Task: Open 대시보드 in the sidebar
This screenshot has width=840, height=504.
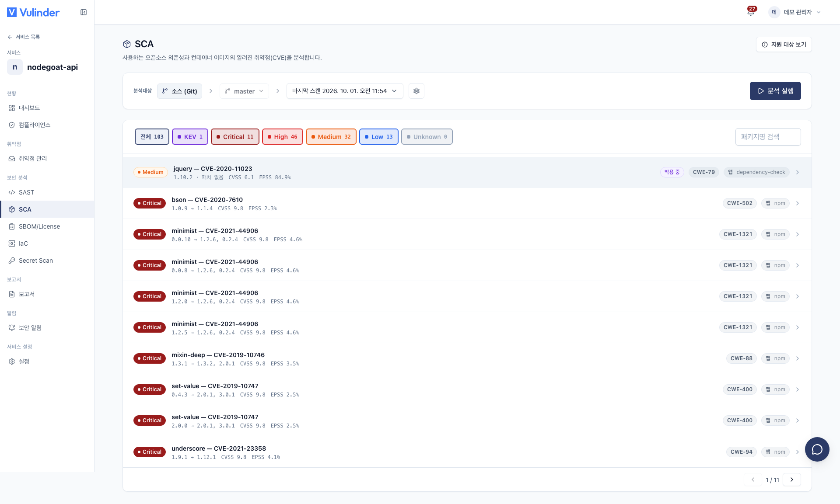Action: click(x=47, y=108)
